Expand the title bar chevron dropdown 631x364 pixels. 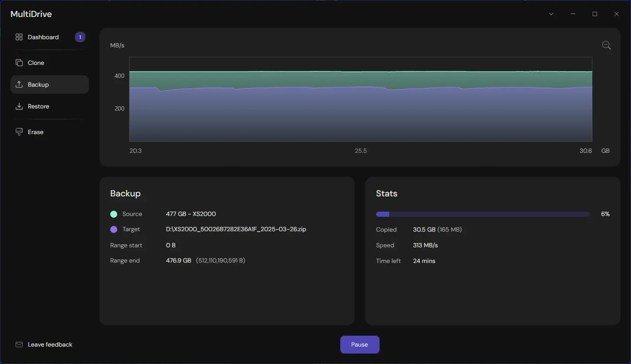[x=551, y=13]
